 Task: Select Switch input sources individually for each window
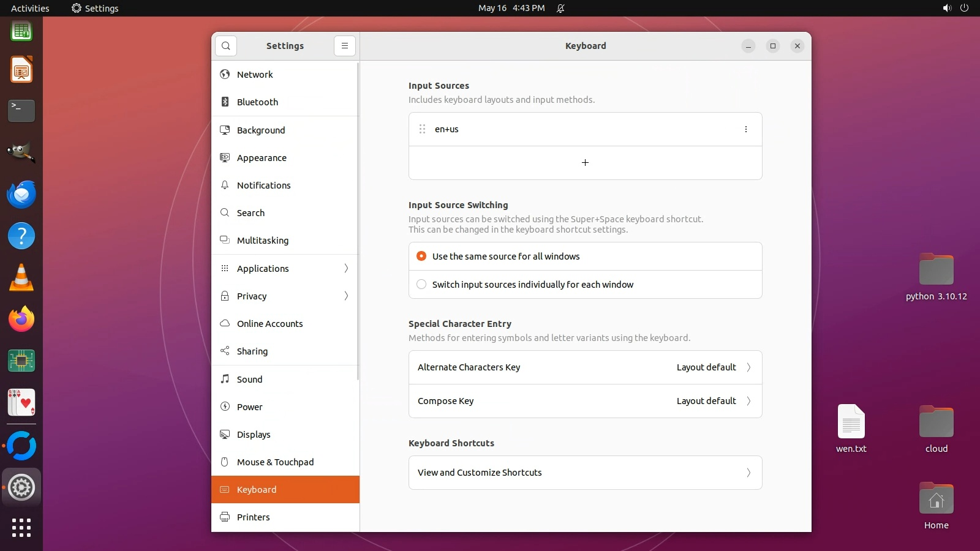[421, 285]
